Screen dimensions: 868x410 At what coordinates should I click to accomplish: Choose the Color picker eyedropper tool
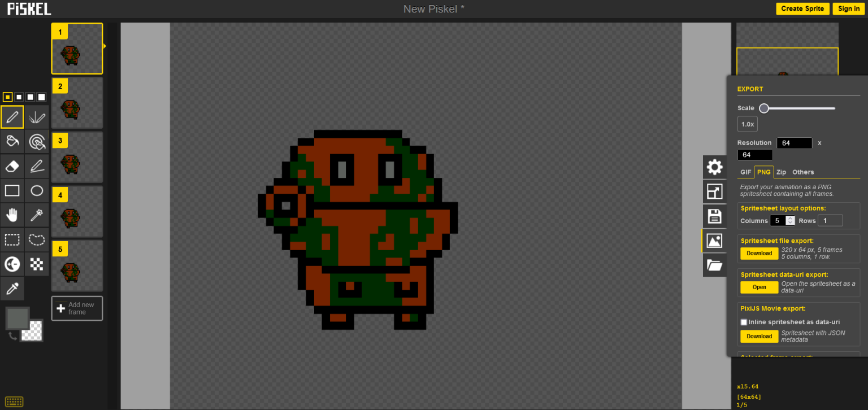point(12,289)
